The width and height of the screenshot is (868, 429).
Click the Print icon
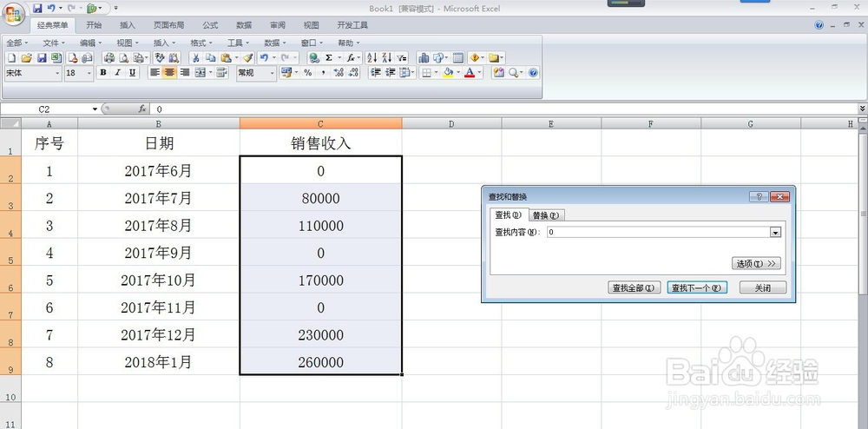coord(109,57)
